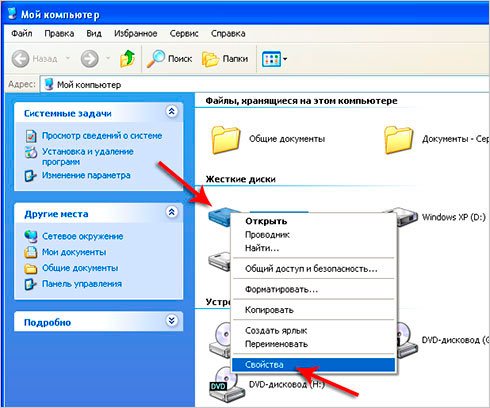Click Файлы, хранящиеся на этом компьютере header

coord(301,101)
